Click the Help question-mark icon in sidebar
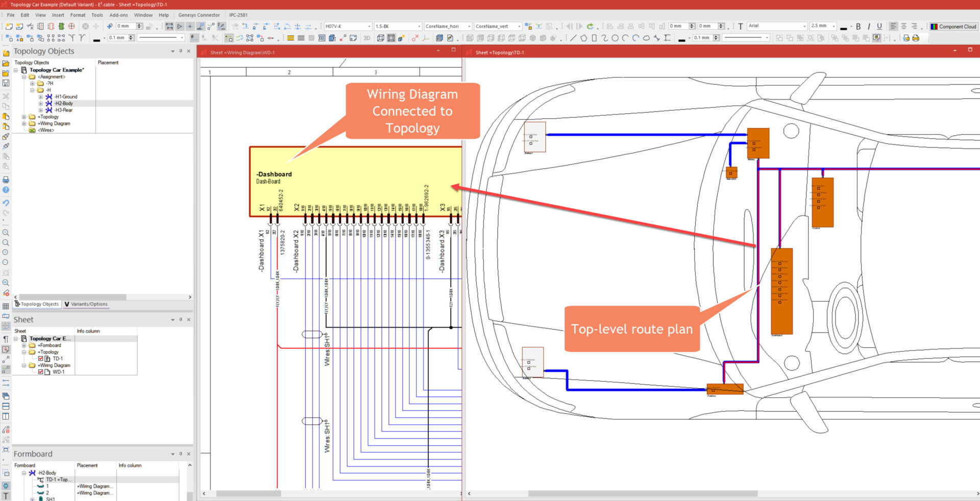Screen dimensions: 980x501 [x=6, y=190]
